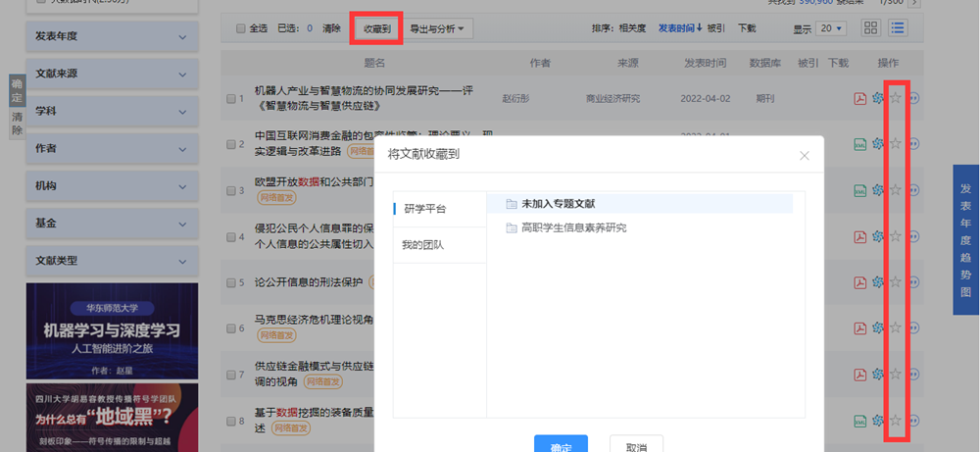Download PDF of row 6 article
The image size is (980, 452).
(x=860, y=328)
